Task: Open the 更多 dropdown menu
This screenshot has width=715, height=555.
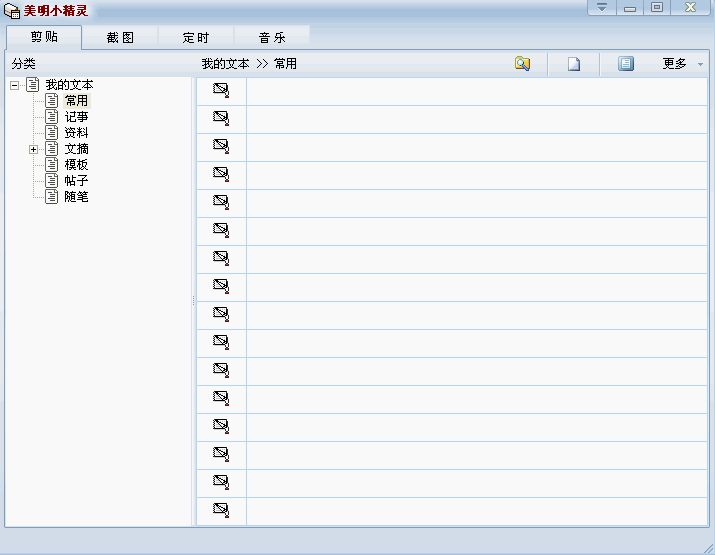Action: pos(683,64)
